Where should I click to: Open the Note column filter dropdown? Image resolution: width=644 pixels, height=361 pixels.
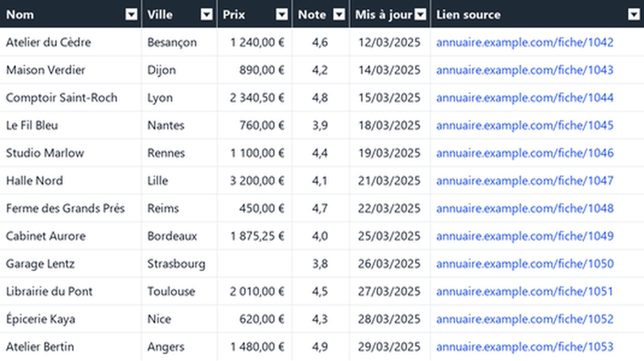pos(339,14)
